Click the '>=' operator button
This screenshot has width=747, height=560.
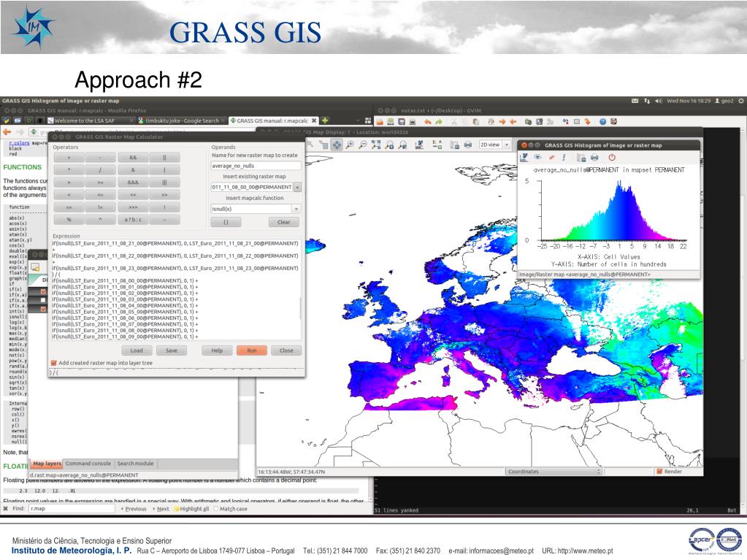100,183
